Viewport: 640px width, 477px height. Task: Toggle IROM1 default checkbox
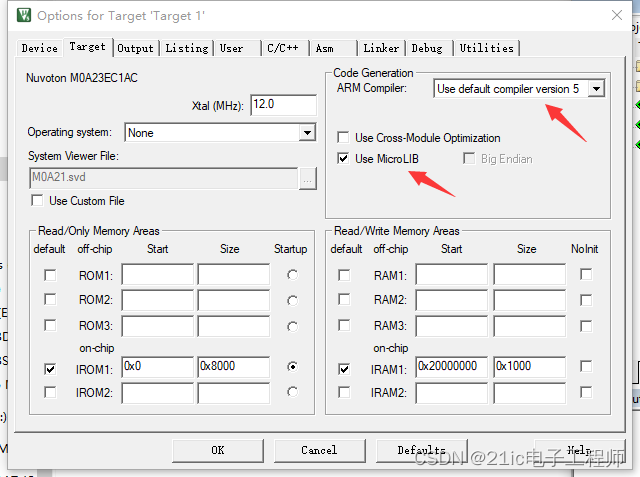pyautogui.click(x=50, y=369)
